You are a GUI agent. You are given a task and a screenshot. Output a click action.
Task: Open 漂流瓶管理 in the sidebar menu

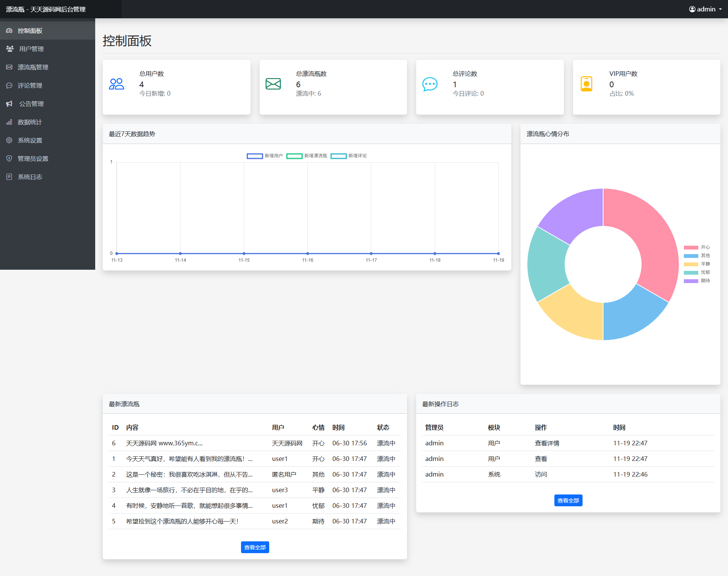click(x=33, y=67)
